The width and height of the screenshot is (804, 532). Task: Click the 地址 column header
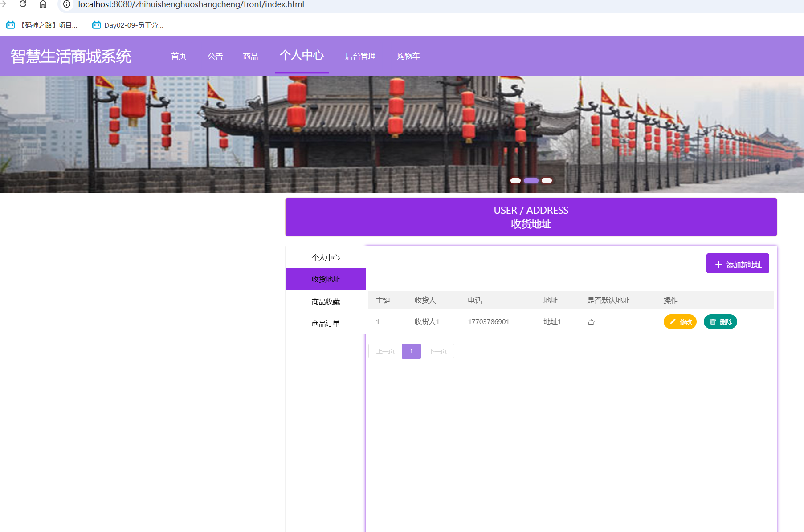point(551,300)
